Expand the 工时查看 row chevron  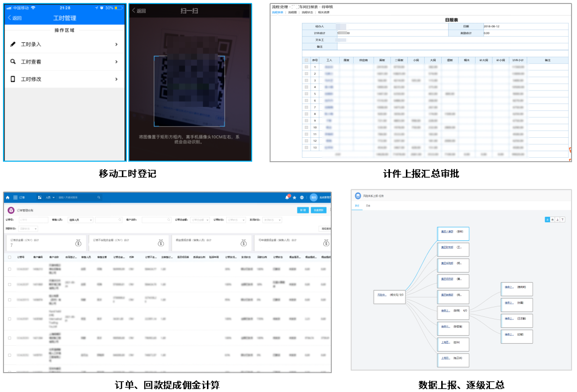coord(116,62)
